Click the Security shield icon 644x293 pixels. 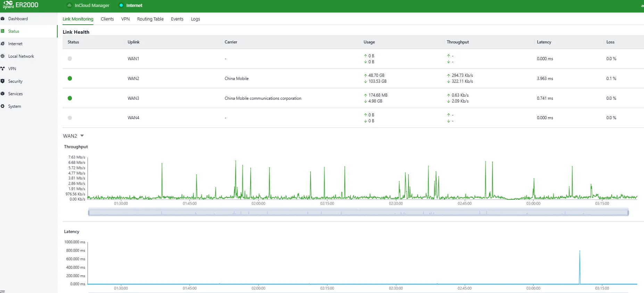pos(2,81)
